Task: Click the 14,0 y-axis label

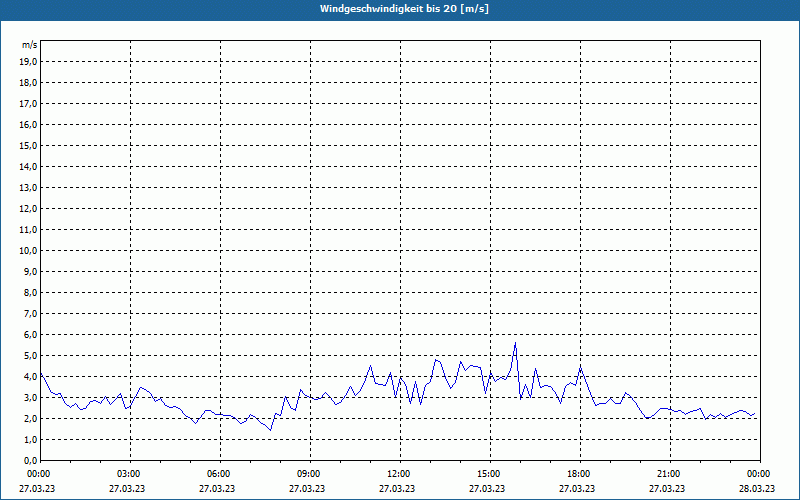Action: 28,166
